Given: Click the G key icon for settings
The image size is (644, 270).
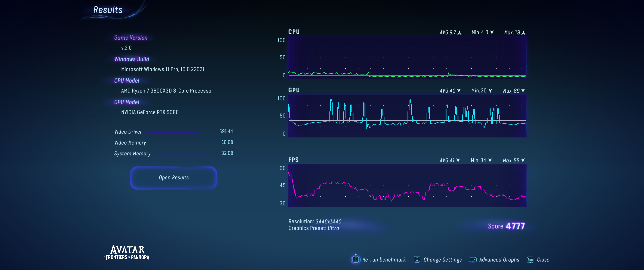Looking at the screenshot, I should click(417, 259).
